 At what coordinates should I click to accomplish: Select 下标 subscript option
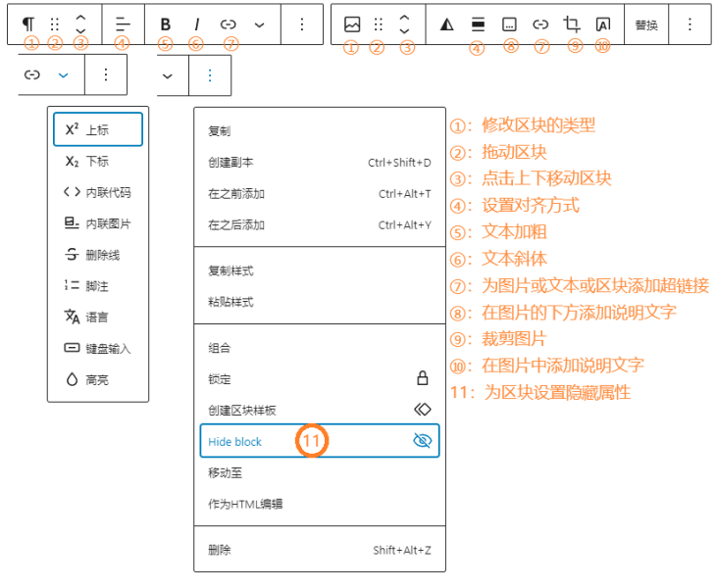tap(98, 161)
